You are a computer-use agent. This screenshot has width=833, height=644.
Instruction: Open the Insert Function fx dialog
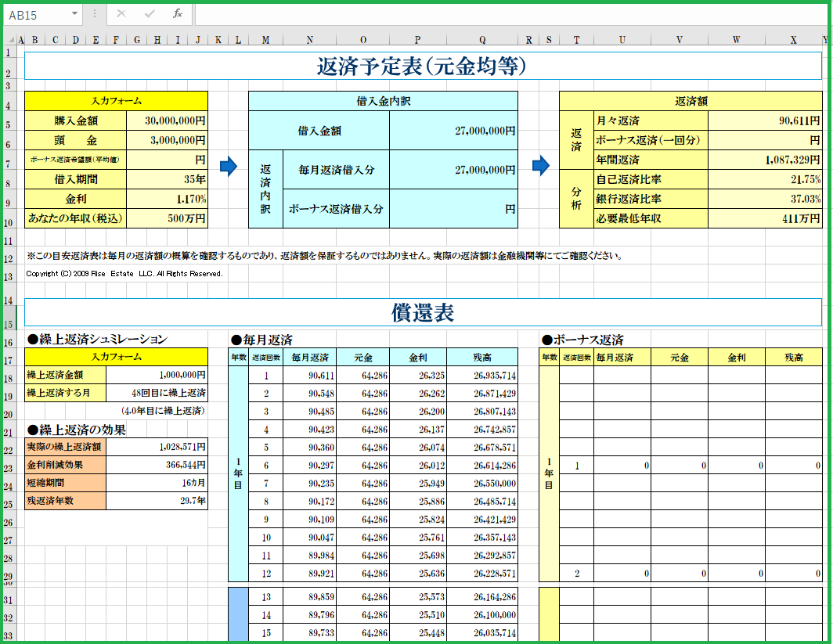pos(178,14)
